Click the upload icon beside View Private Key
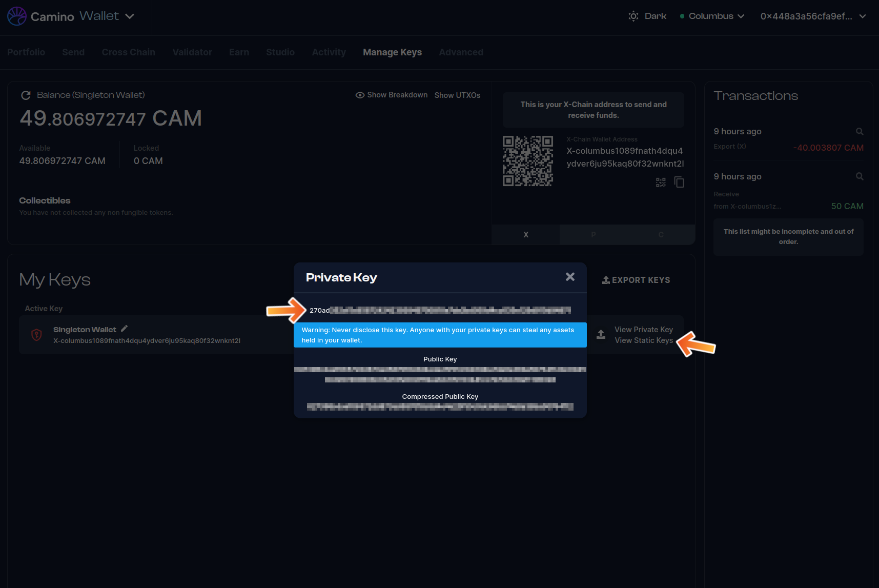 (x=601, y=335)
